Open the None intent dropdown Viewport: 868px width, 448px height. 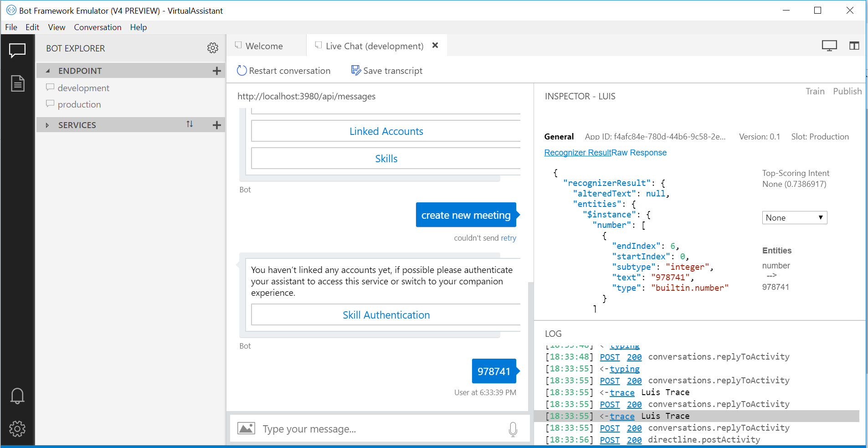click(x=795, y=217)
